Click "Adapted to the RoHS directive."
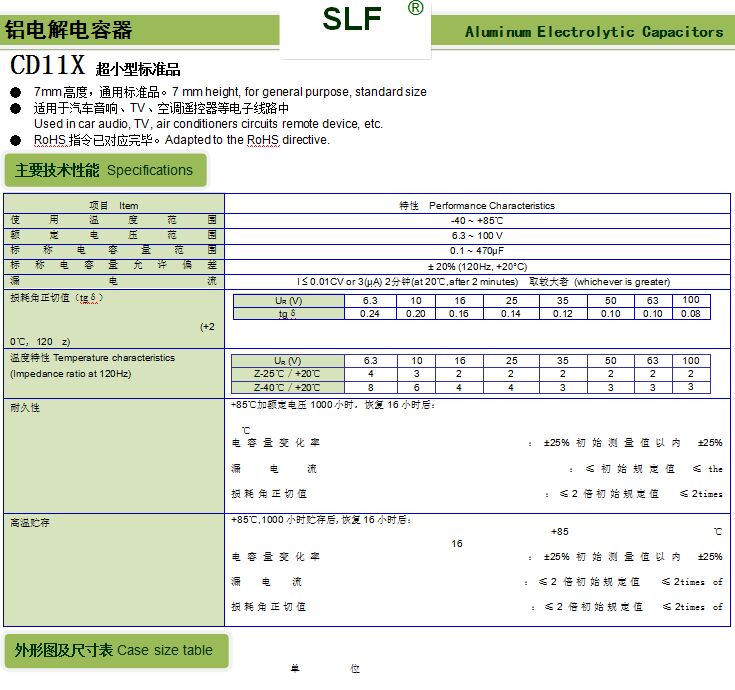735x690 pixels. 247,140
